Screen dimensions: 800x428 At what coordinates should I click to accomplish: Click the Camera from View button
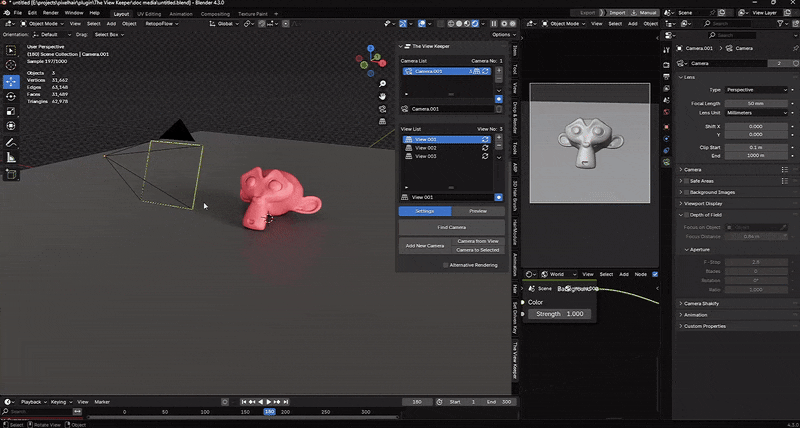[x=478, y=241]
